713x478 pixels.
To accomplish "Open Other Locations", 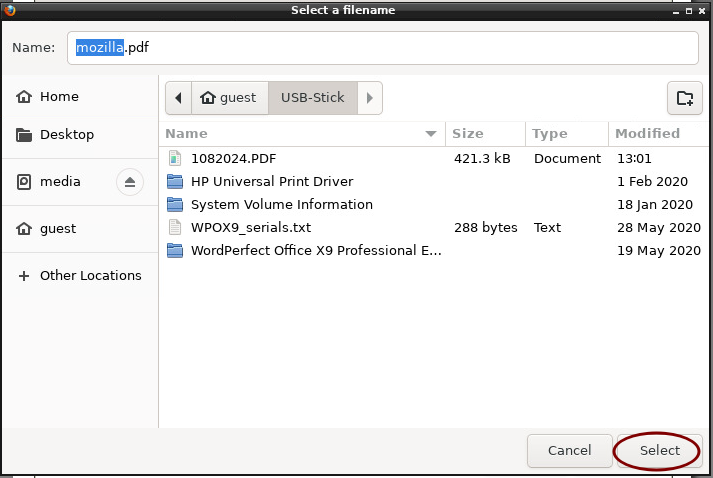I will [80, 276].
